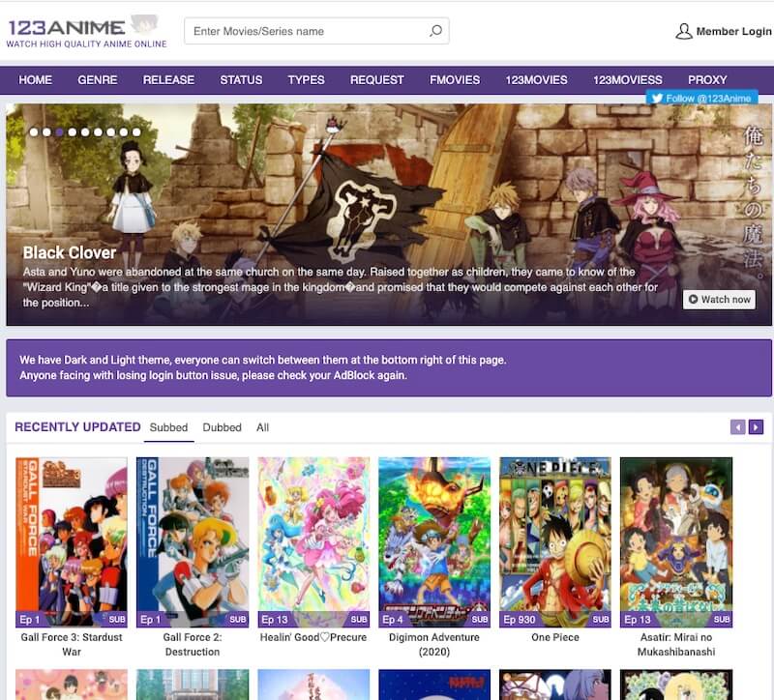Click the 'Ep 930' badge on One Piece
The height and width of the screenshot is (700, 774).
(520, 620)
